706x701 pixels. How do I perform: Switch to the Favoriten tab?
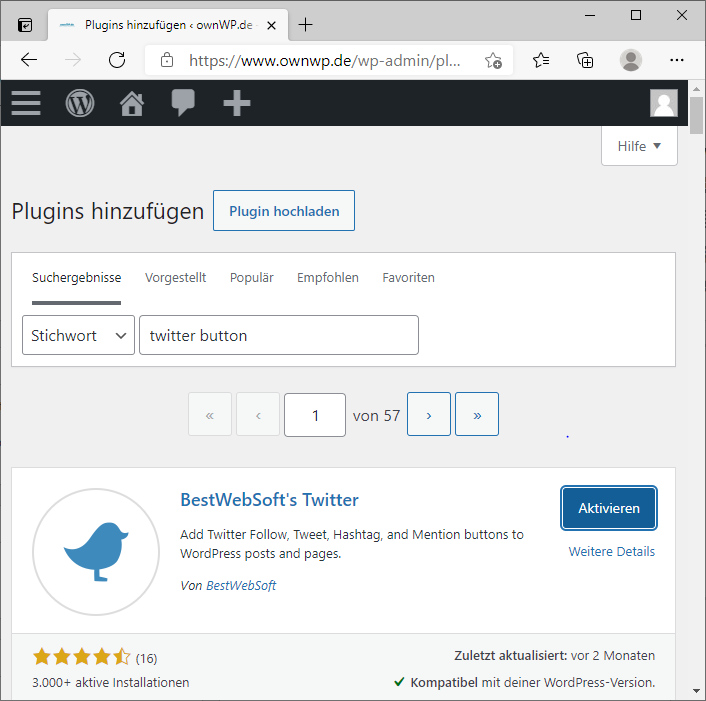408,277
